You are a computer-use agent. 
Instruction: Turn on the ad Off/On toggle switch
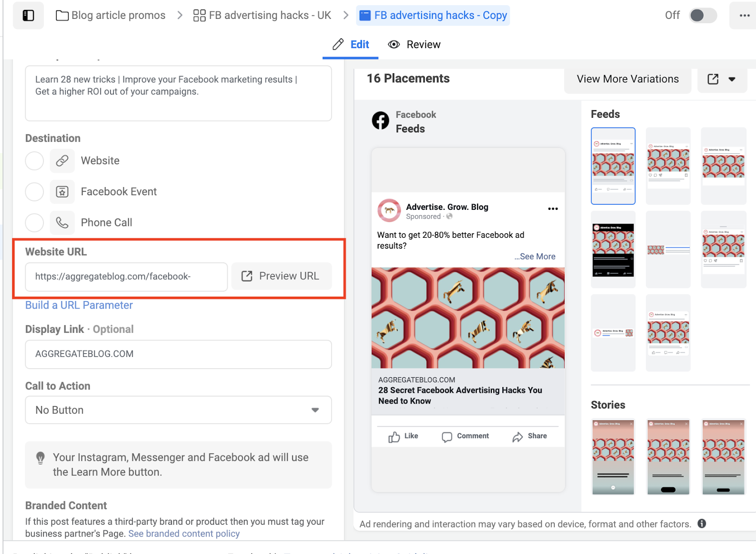tap(703, 16)
